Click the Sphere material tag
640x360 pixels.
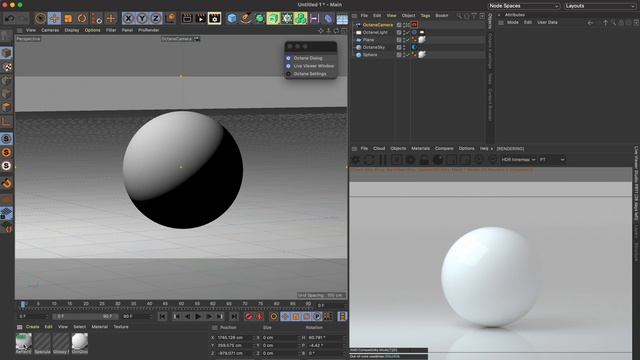coord(422,54)
